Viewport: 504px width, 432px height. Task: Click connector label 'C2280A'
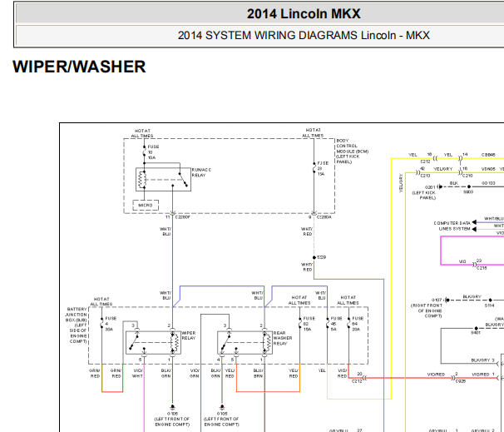[x=324, y=217]
